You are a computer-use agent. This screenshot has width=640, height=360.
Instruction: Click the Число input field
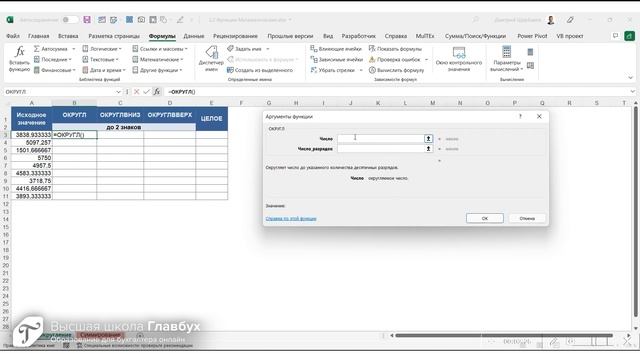click(x=381, y=139)
